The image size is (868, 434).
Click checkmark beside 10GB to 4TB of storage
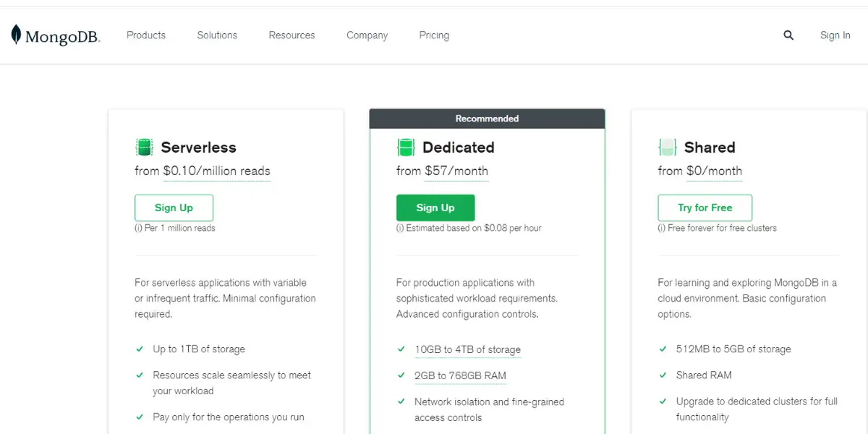(x=401, y=349)
